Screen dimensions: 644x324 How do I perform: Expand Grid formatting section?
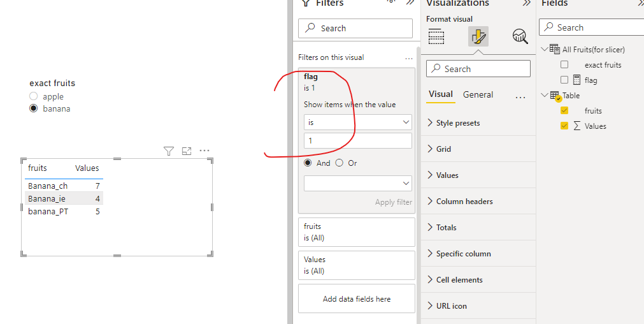pos(478,149)
